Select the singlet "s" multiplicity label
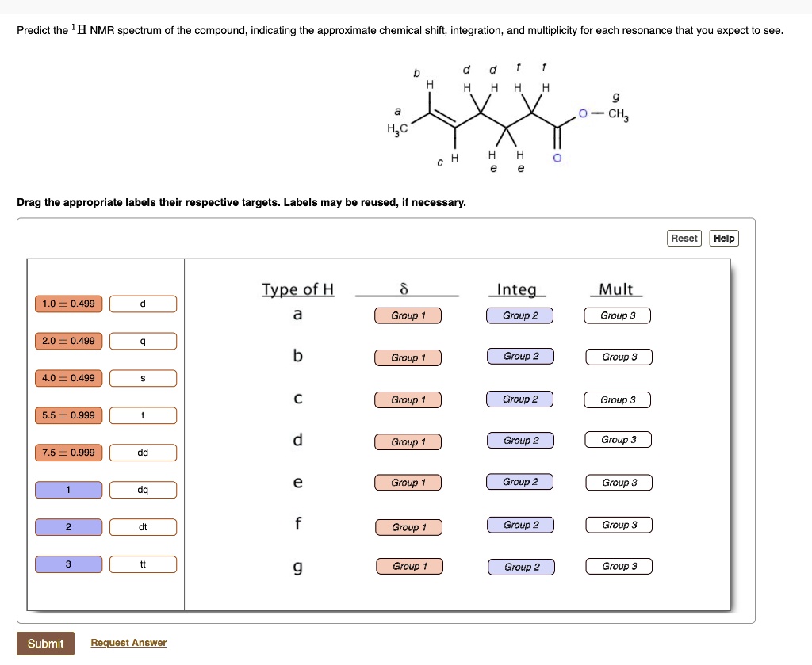Screen dimensions: 812x665 coord(143,378)
